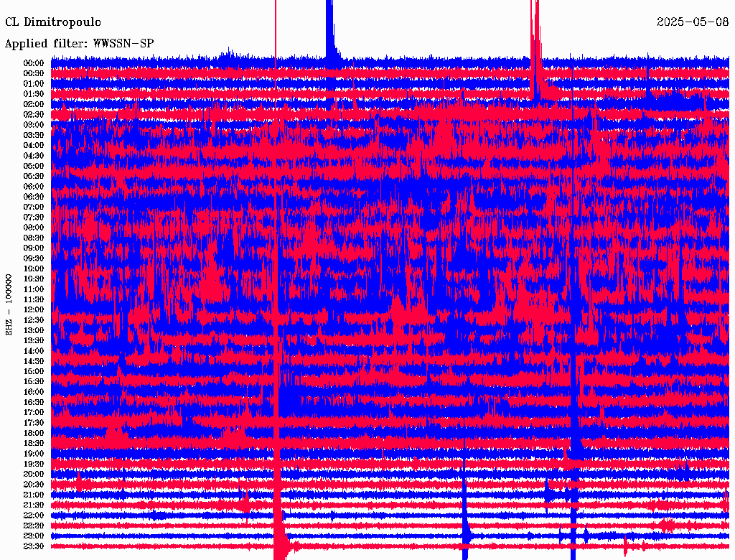Select the 13:30 time label
This screenshot has height=560, width=735.
click(34, 341)
